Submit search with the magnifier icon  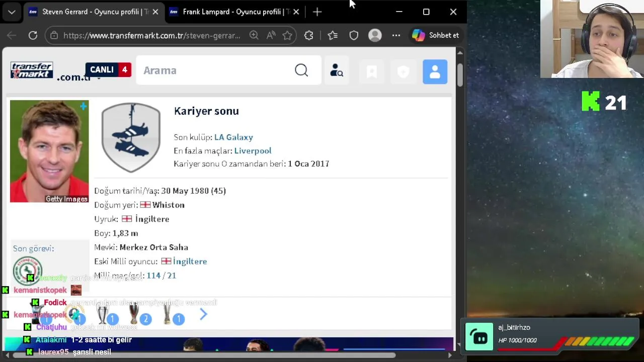pos(301,70)
